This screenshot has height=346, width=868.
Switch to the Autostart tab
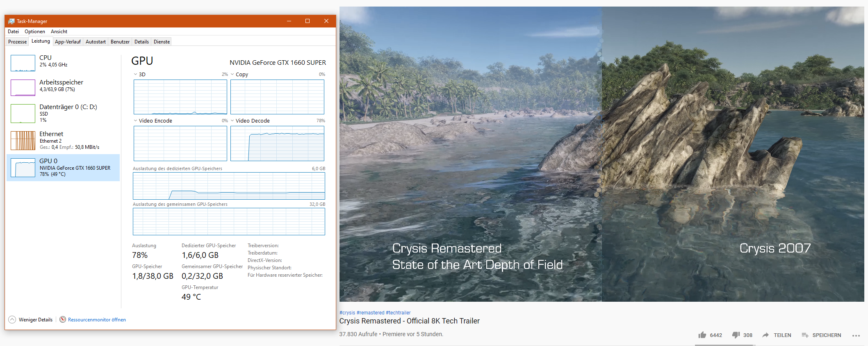(96, 42)
